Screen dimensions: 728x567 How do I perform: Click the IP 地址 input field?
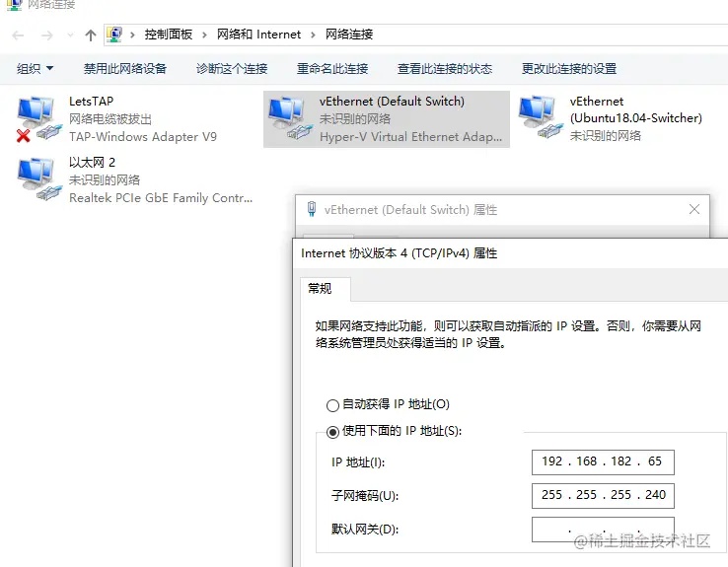point(603,461)
